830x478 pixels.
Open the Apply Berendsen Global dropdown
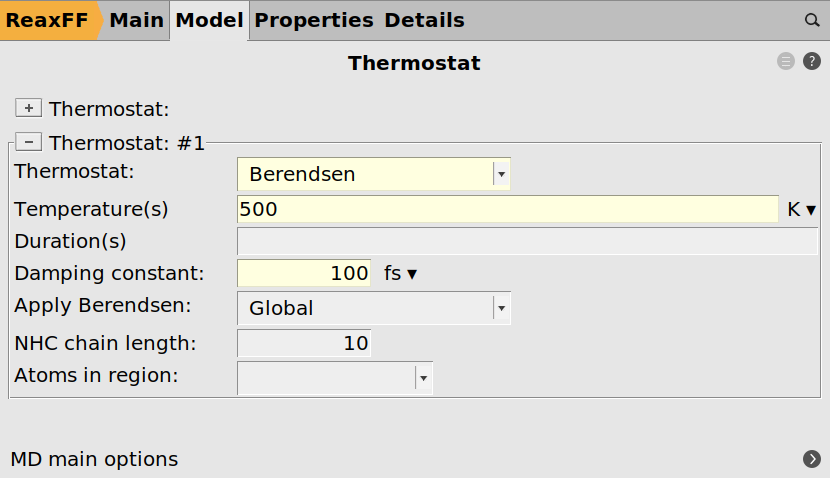tap(374, 308)
